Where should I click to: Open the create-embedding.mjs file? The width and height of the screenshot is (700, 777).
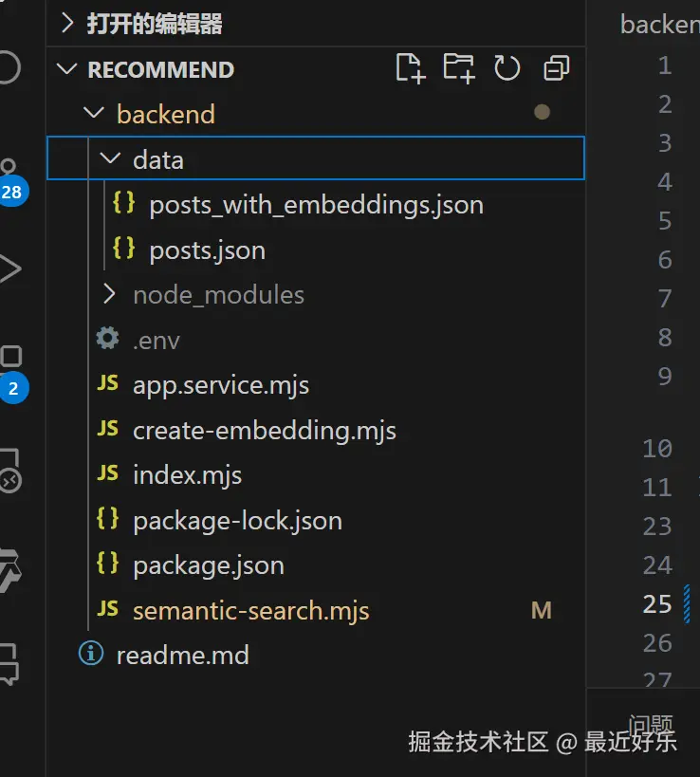(264, 431)
